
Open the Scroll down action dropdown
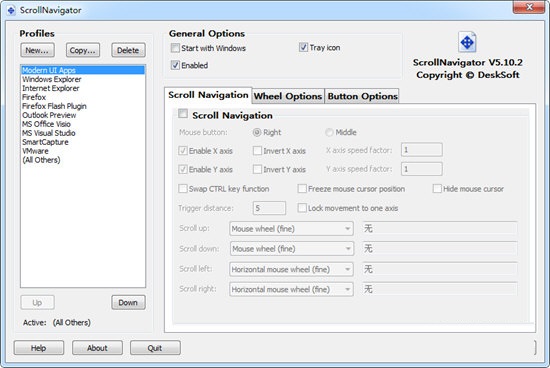(291, 249)
